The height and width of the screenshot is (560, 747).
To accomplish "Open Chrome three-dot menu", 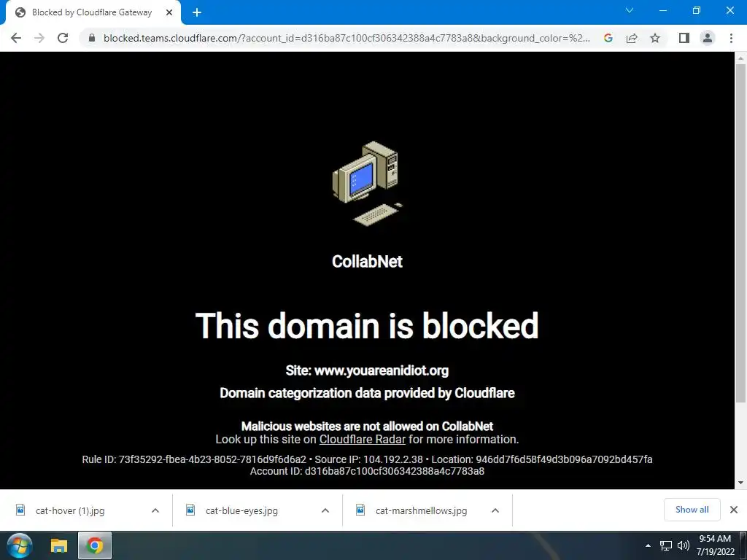I will tap(731, 38).
